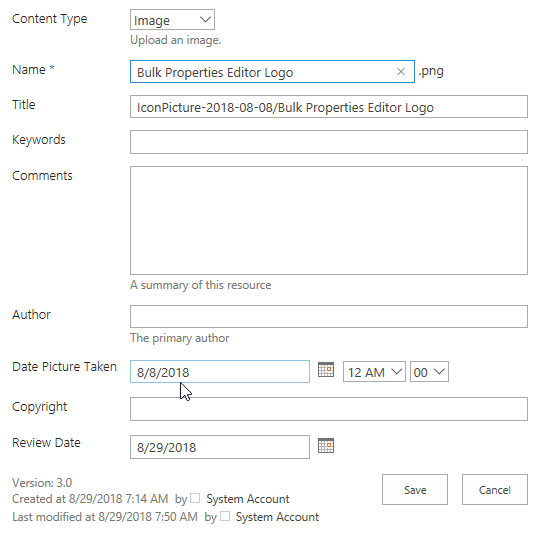Clear the Name field with the X
Screen dimensions: 541x534
pyautogui.click(x=401, y=72)
